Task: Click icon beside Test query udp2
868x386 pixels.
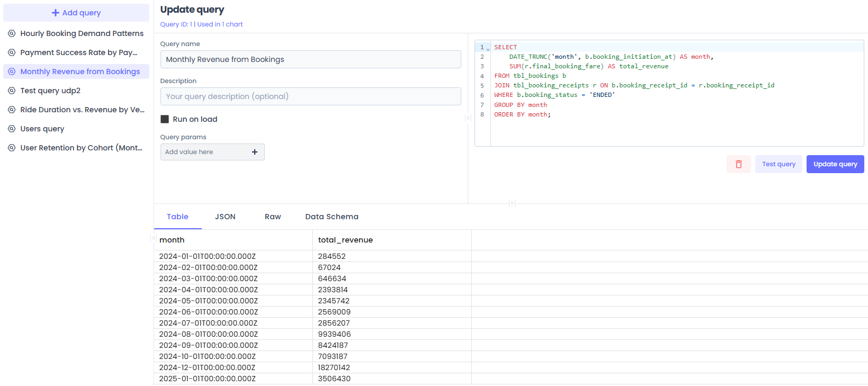Action: coord(12,91)
